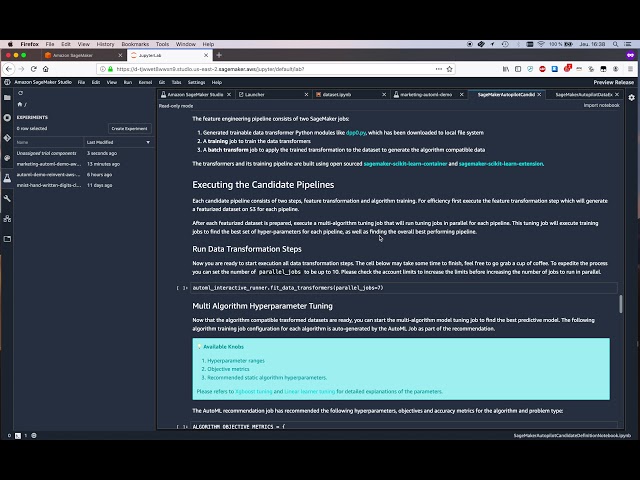This screenshot has height=480, width=640.
Task: Select the fit_data_transformers code cell
Action: 404,288
